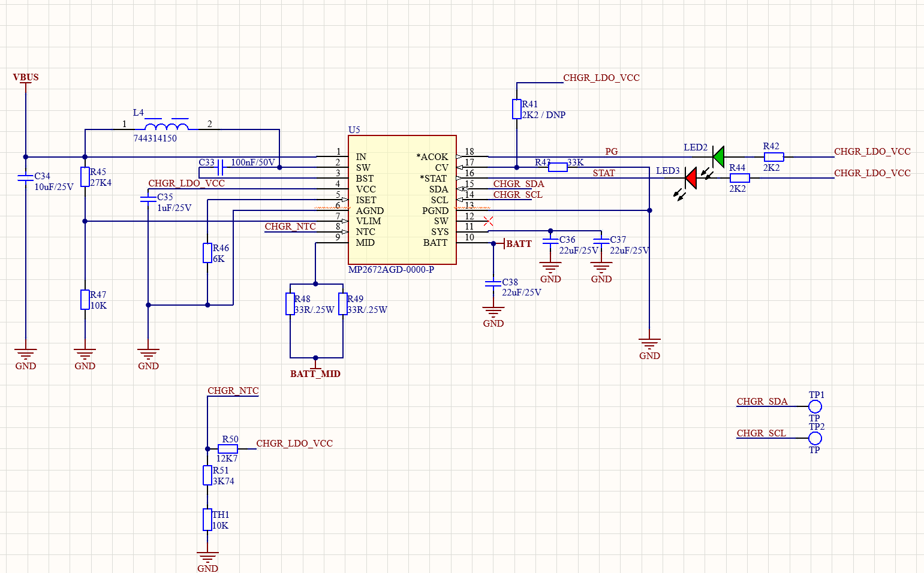Click resistor R41 labeled 2K2 / DNP

[517, 108]
